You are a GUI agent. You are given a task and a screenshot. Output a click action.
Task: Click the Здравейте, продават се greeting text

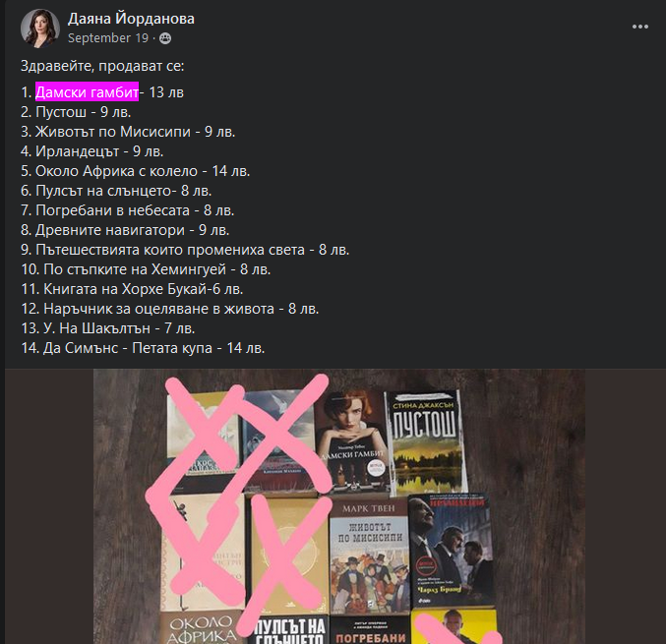pos(102,66)
